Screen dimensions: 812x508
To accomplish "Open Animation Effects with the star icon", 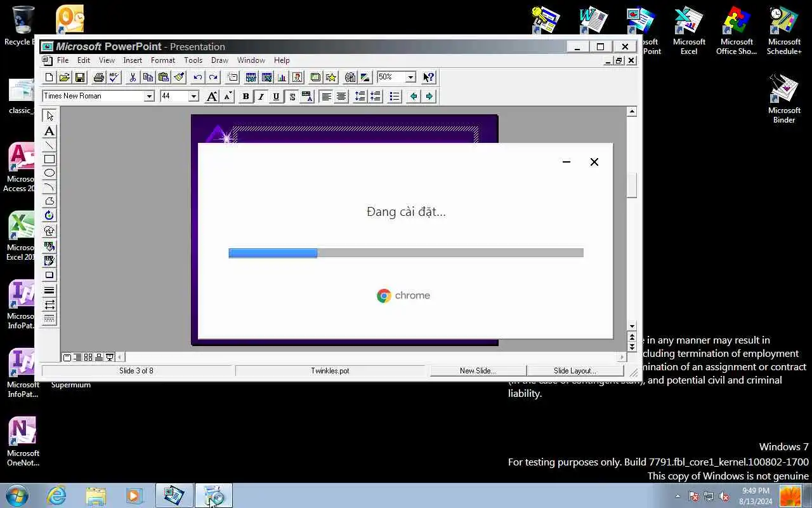I will 331,77.
